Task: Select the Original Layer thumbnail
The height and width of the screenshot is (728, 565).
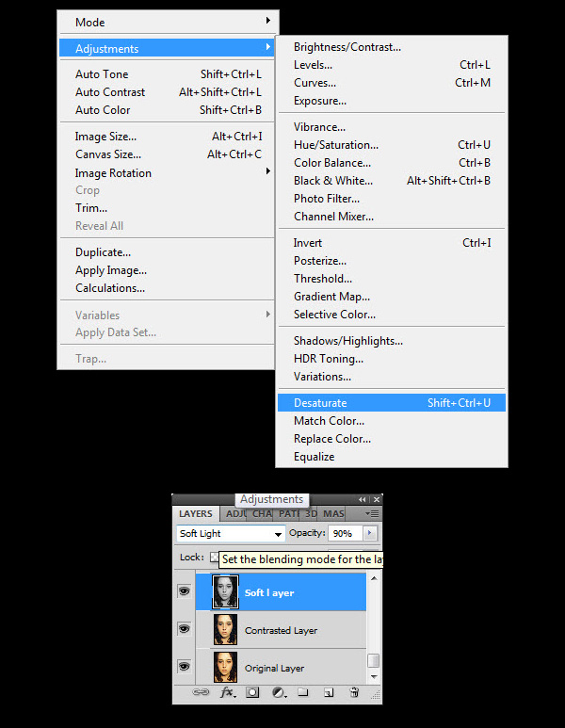Action: 225,667
